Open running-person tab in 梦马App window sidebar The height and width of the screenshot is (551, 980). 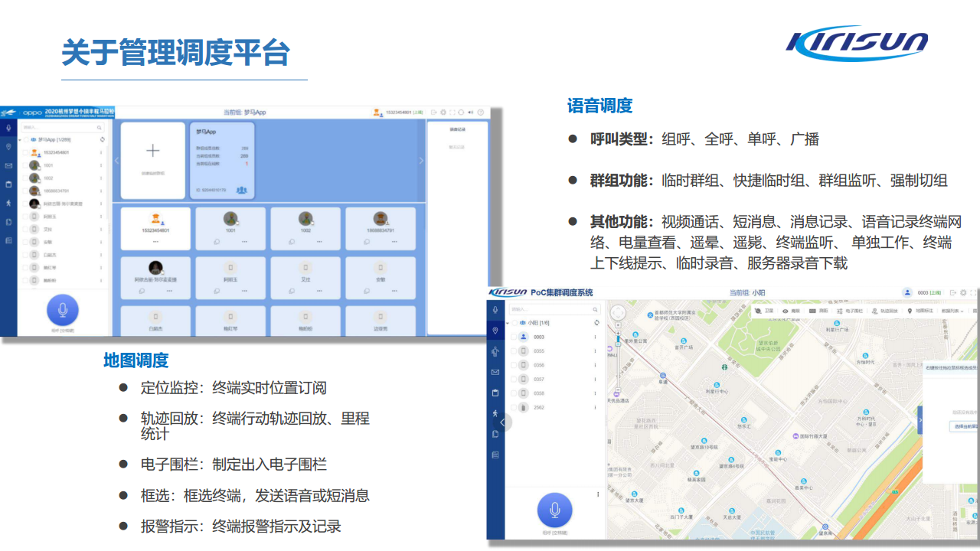tap(8, 203)
